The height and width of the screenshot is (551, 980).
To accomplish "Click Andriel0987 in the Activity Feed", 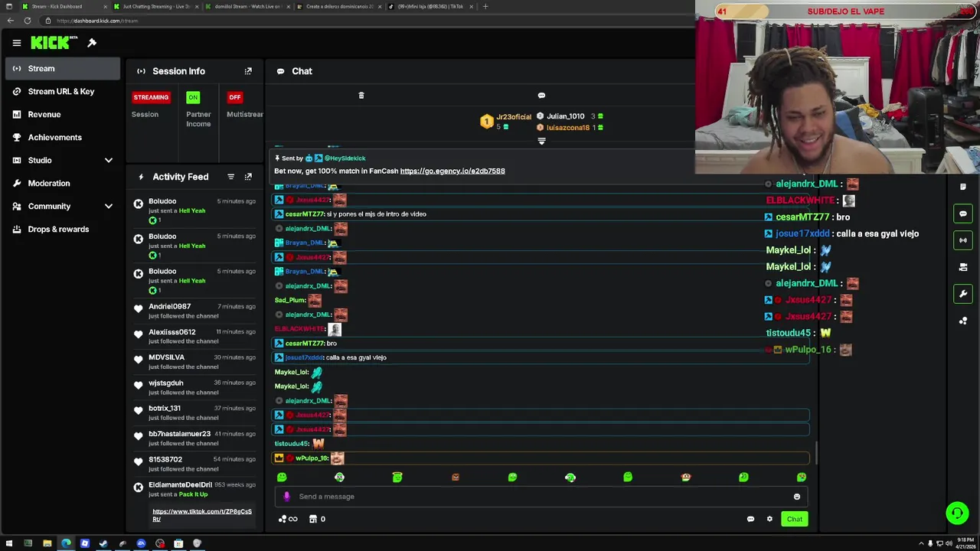I will (x=170, y=307).
